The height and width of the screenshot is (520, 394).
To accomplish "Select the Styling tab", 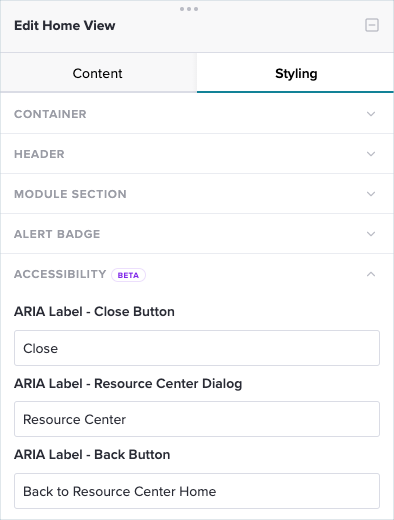I will (x=296, y=73).
